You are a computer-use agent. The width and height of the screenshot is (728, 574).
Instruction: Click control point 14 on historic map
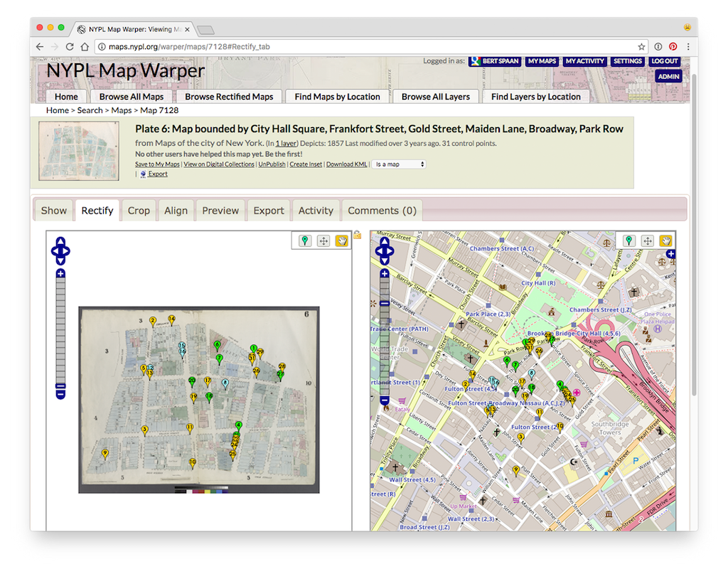[171, 319]
